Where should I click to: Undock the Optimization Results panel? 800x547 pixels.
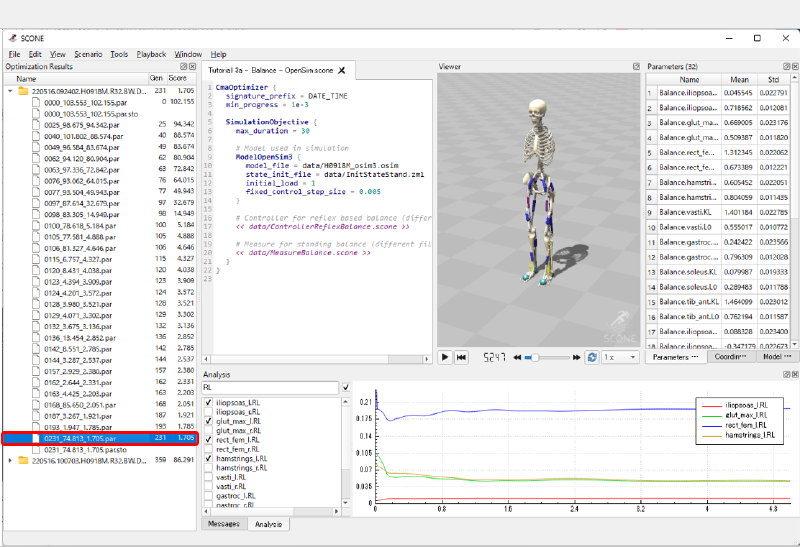[182, 67]
